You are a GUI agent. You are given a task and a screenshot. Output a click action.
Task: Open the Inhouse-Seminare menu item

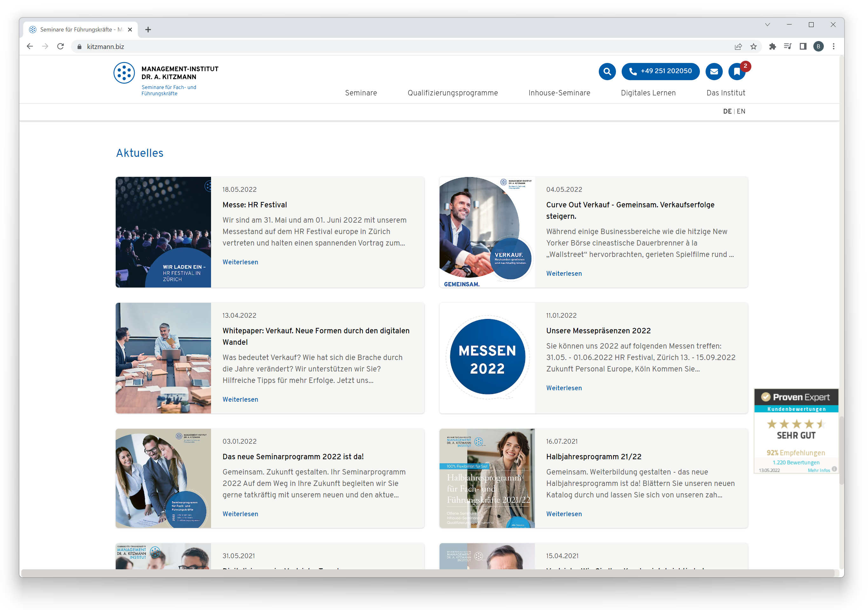pyautogui.click(x=559, y=93)
